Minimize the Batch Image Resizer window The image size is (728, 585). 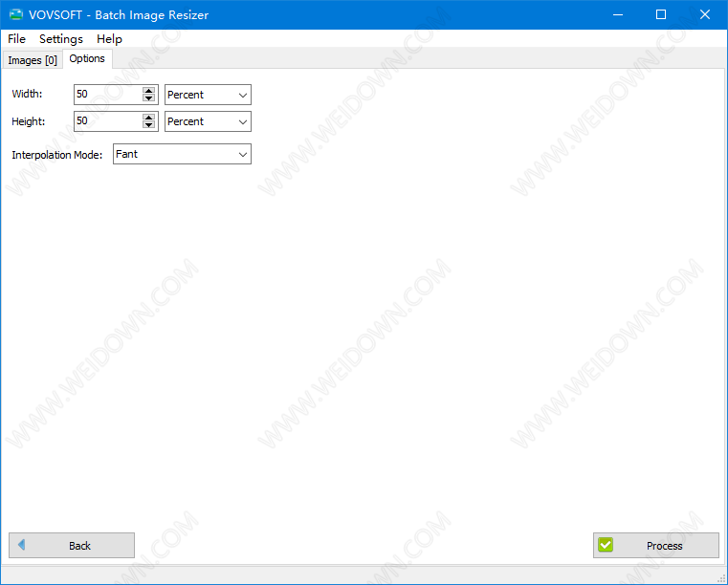617,15
